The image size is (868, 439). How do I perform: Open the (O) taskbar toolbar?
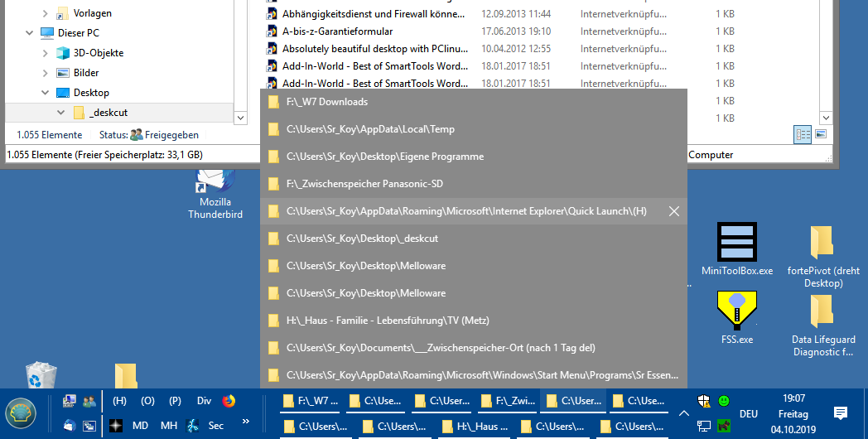click(x=147, y=401)
